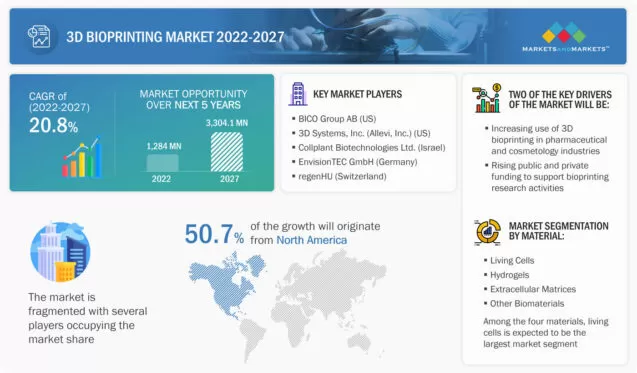Click 'Among the four materials' paragraph
The image size is (637, 373).
(x=546, y=332)
